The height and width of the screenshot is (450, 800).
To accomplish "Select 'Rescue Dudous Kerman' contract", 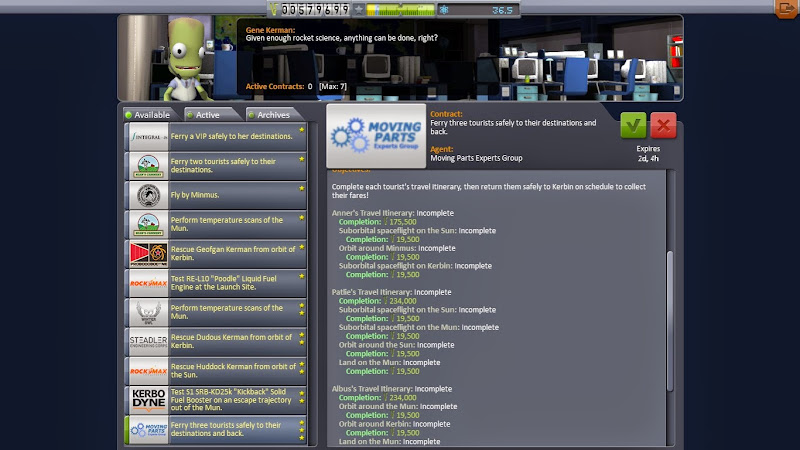I will pos(216,341).
